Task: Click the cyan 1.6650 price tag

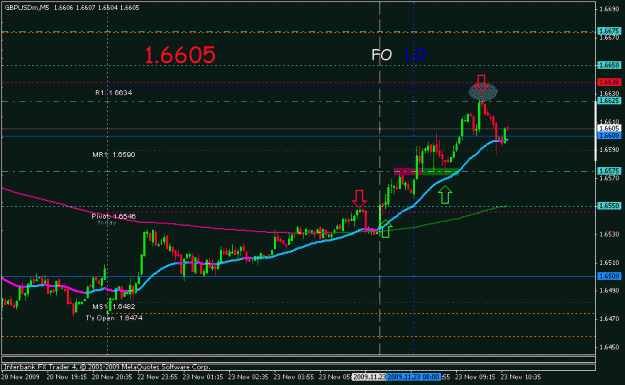Action: (609, 65)
